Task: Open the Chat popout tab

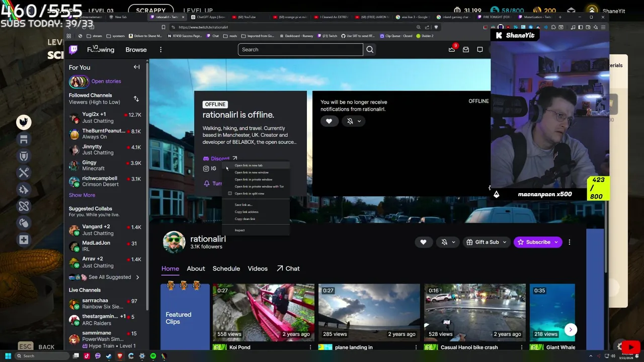Action: click(288, 268)
